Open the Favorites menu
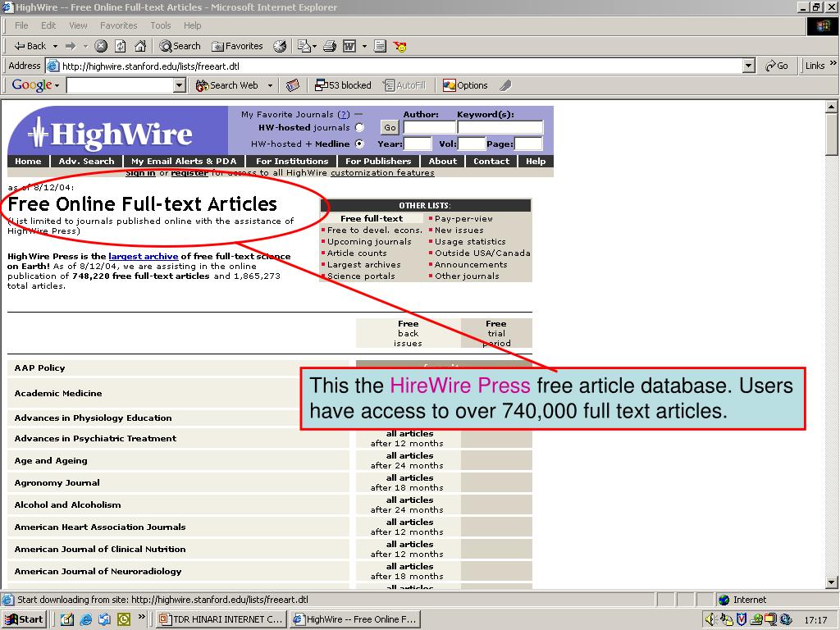 click(119, 25)
